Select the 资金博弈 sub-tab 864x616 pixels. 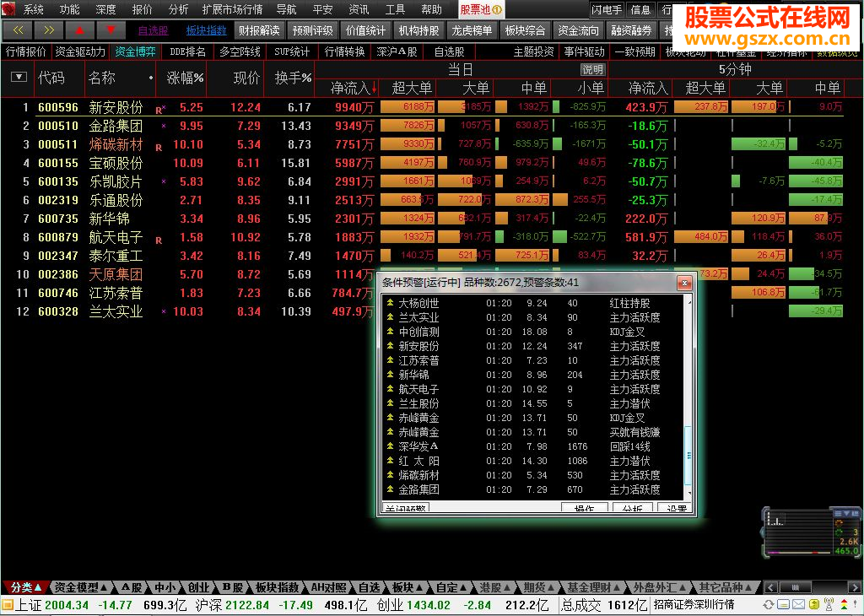[x=135, y=51]
